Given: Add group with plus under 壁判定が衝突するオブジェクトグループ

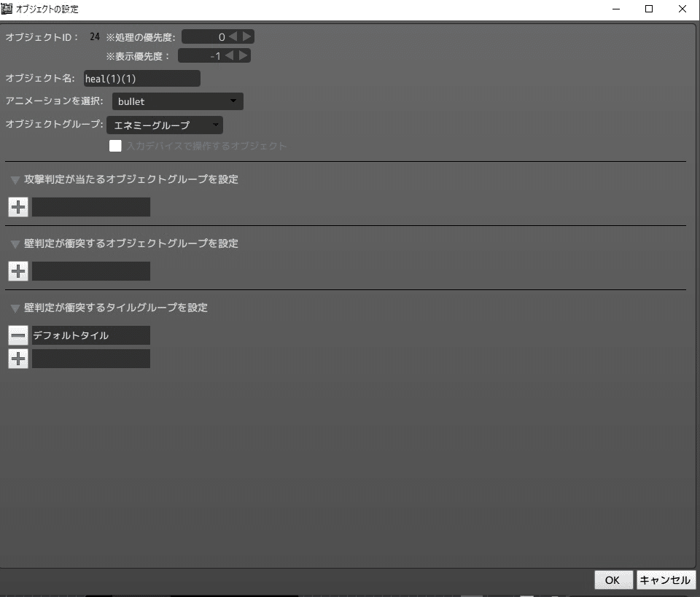Looking at the screenshot, I should (18, 271).
